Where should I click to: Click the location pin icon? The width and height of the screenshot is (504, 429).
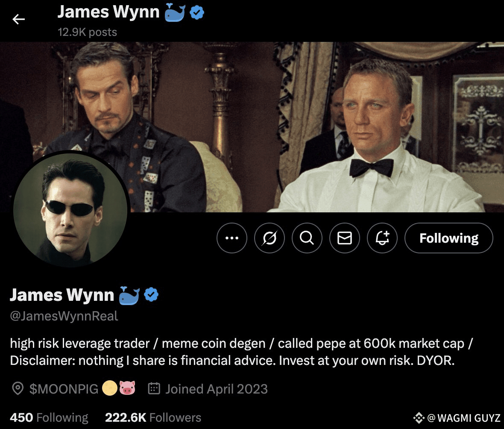[18, 388]
